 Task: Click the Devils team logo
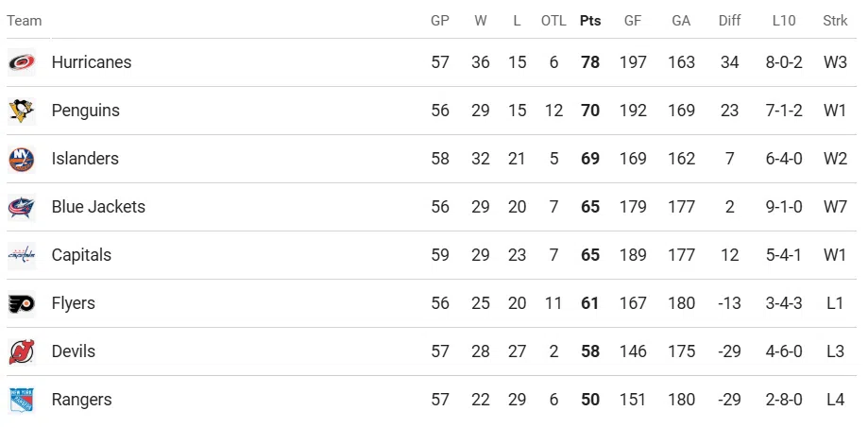[x=22, y=351]
